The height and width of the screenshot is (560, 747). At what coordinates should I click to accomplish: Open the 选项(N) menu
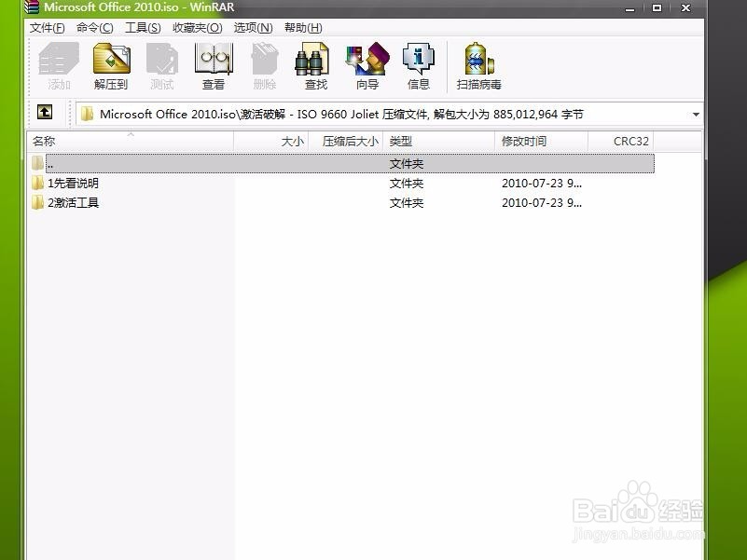tap(253, 28)
